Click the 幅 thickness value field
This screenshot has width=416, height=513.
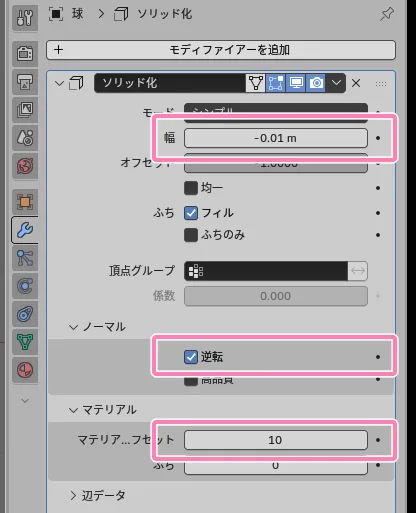[276, 138]
